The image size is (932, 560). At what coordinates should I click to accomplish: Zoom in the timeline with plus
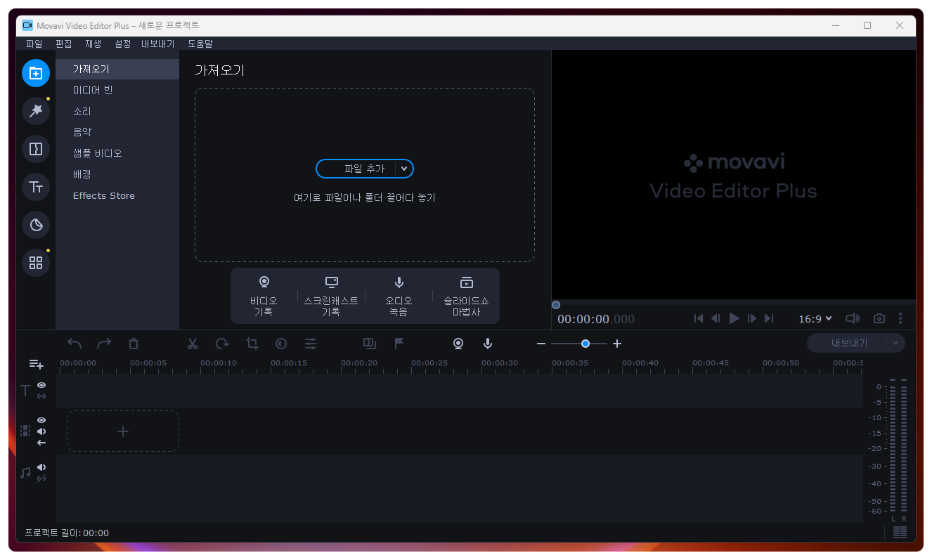617,344
